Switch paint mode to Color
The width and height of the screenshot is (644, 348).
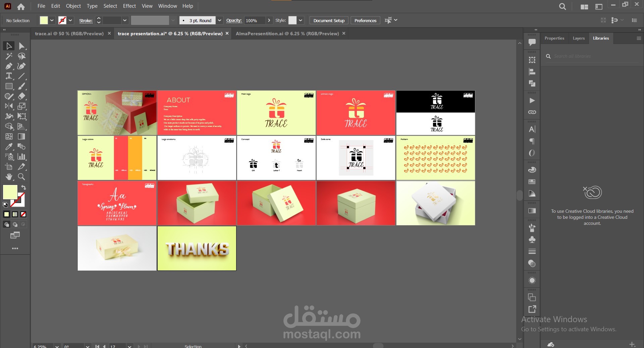click(6, 214)
